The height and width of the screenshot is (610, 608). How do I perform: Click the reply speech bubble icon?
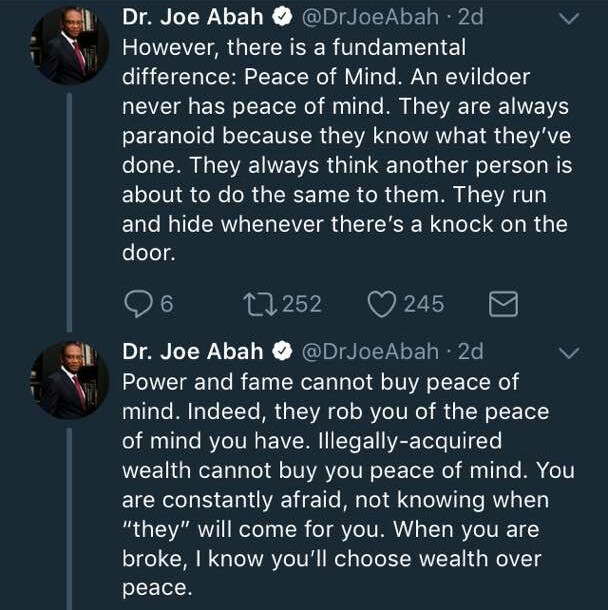tap(136, 304)
